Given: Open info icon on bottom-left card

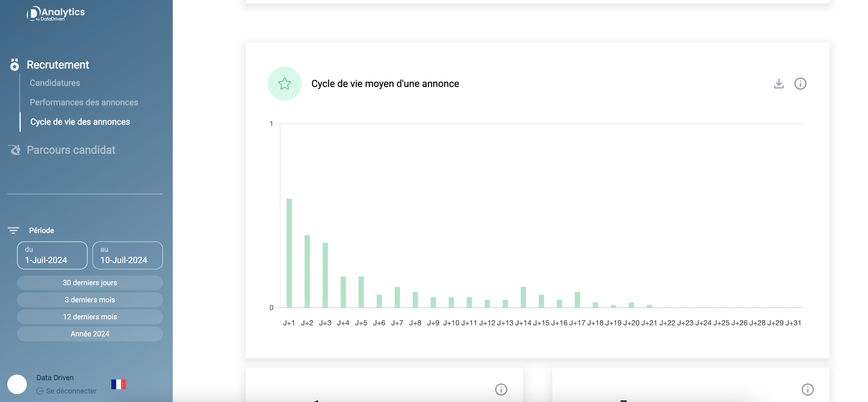Looking at the screenshot, I should tap(501, 390).
